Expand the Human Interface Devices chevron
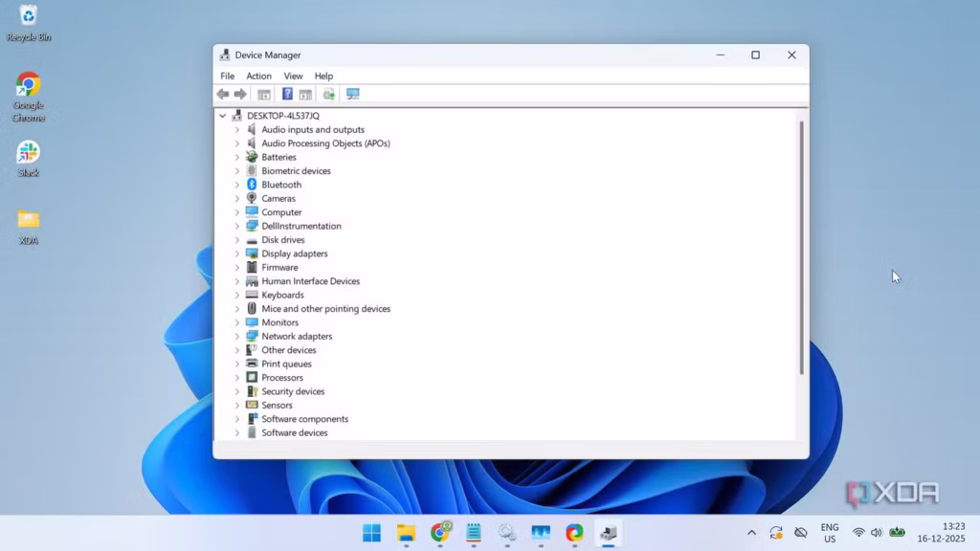980x551 pixels. click(237, 281)
